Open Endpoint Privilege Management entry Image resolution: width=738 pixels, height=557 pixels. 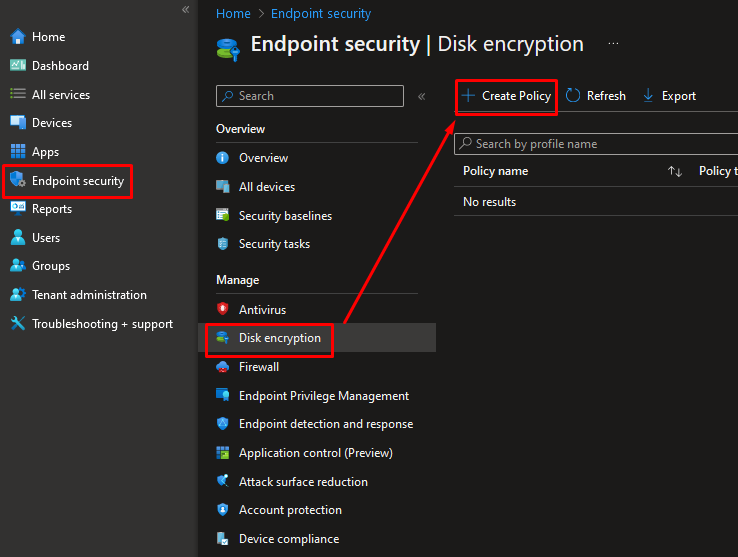[x=324, y=396]
